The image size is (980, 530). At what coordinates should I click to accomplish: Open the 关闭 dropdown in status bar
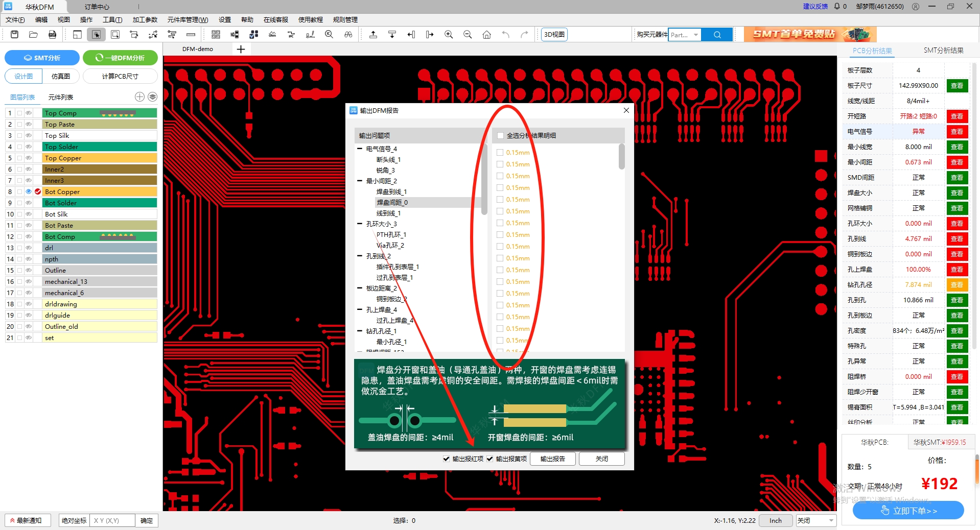[815, 520]
